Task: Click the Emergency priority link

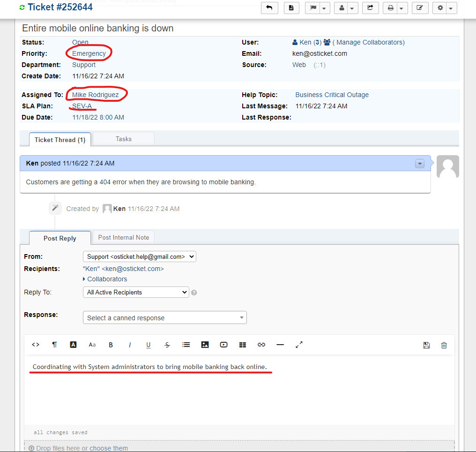Action: point(89,53)
